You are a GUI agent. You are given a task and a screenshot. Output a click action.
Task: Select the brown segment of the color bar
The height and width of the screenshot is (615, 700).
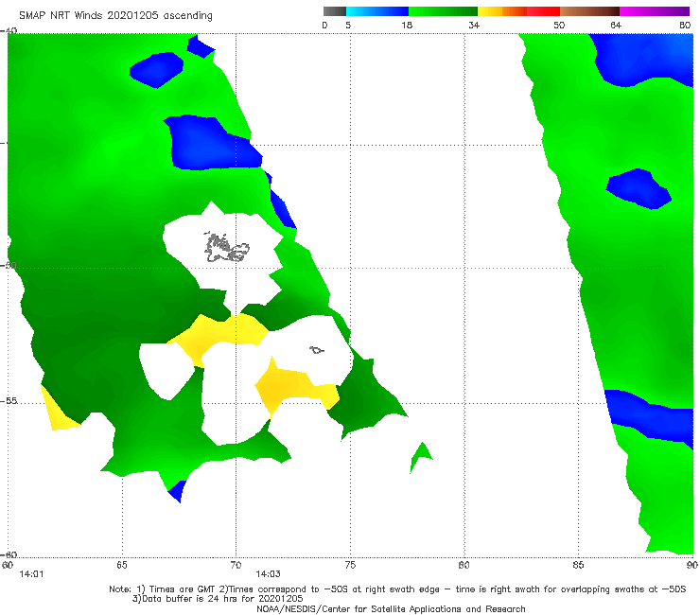pyautogui.click(x=589, y=11)
